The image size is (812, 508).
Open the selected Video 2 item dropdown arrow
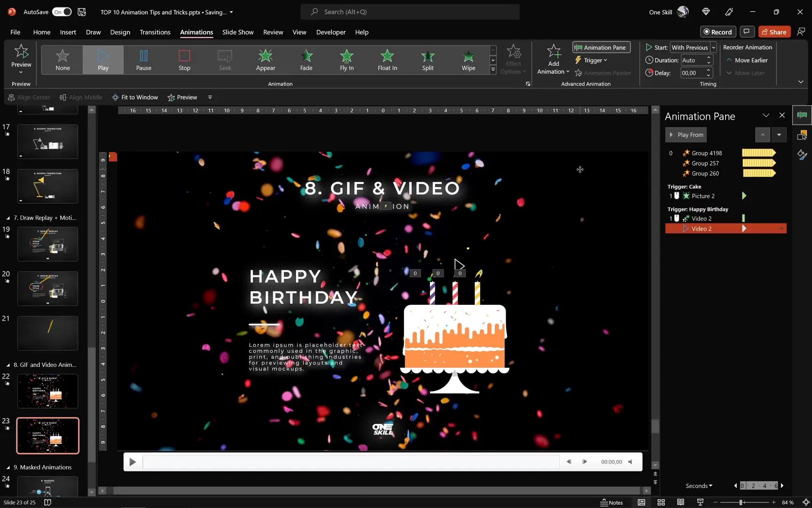coord(781,229)
